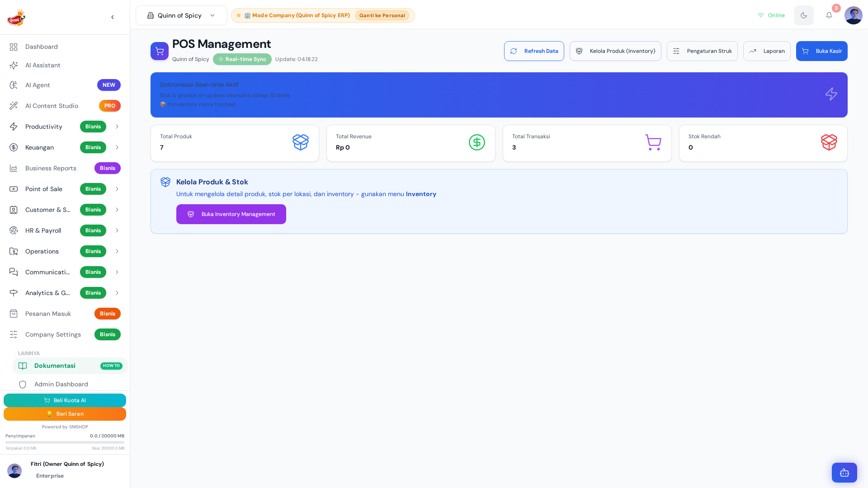Open Admin Dashboard in the sidebar
The width and height of the screenshot is (868, 488).
point(70,384)
